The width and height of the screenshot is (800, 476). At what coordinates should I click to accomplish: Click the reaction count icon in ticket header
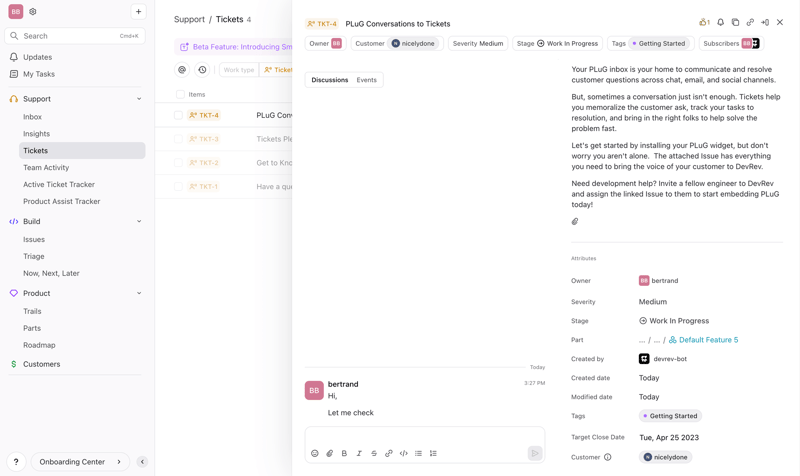(705, 22)
